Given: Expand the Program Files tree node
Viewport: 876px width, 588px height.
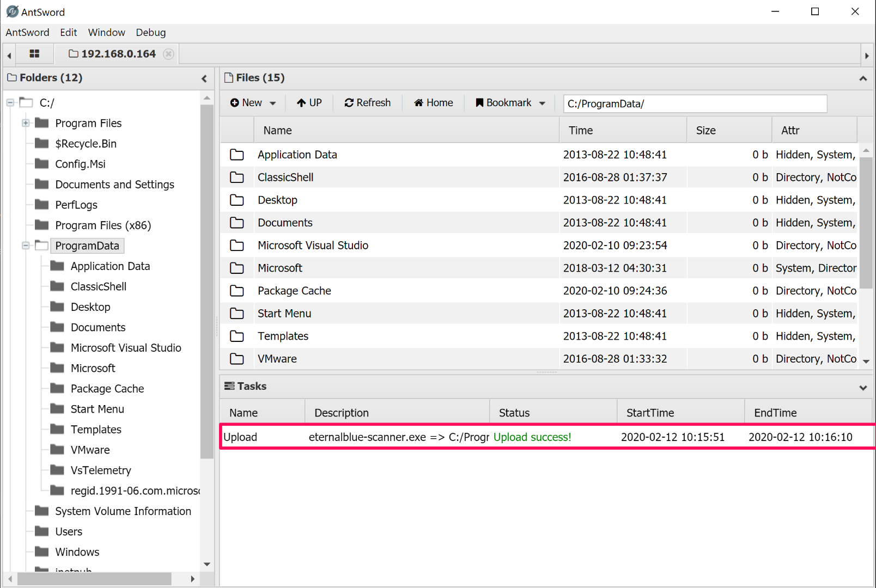Looking at the screenshot, I should tap(26, 123).
